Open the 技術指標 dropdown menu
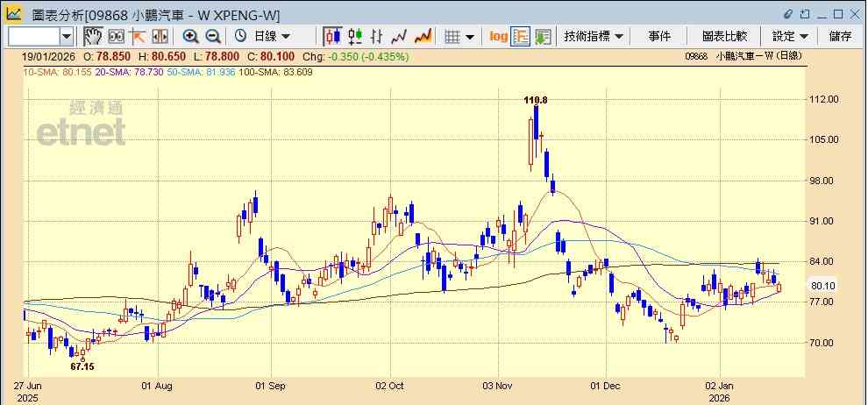The width and height of the screenshot is (868, 405). pos(594,37)
